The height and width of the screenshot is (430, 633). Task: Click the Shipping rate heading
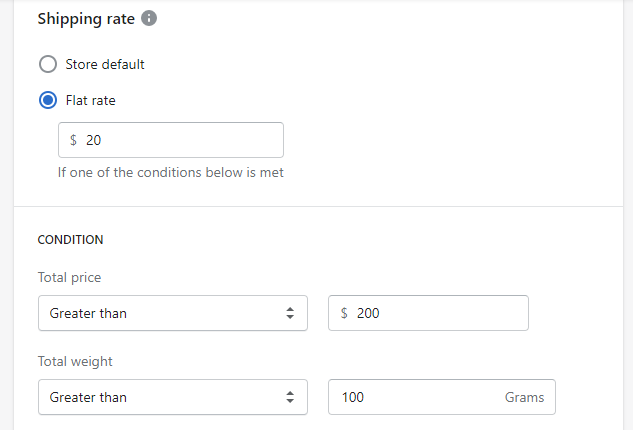84,19
